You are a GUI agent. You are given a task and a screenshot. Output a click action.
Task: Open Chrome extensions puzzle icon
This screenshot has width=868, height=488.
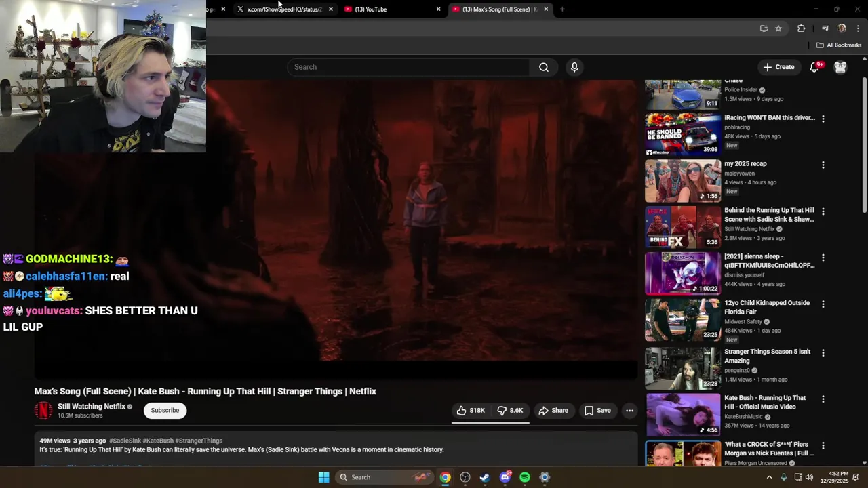(x=801, y=28)
